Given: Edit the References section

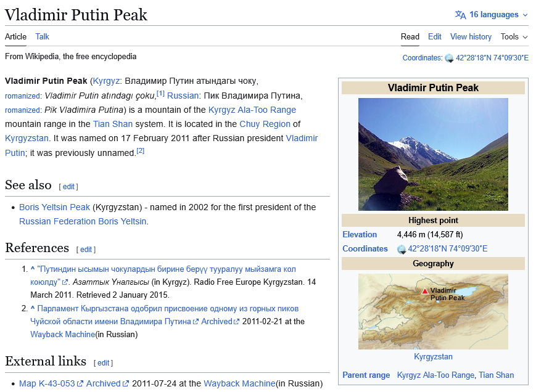Looking at the screenshot, I should pos(86,250).
